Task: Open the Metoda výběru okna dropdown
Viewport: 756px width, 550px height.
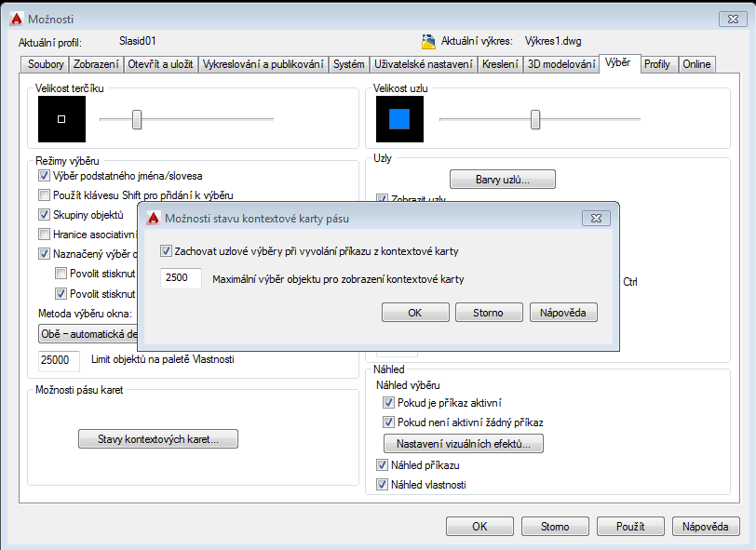Action: pyautogui.click(x=88, y=333)
